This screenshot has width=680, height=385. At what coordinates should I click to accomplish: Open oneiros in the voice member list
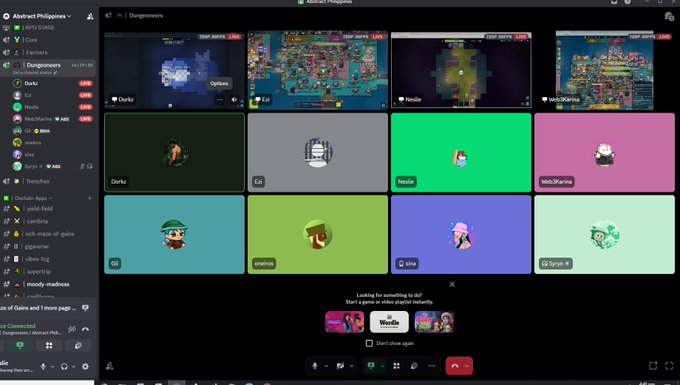[x=52, y=142]
